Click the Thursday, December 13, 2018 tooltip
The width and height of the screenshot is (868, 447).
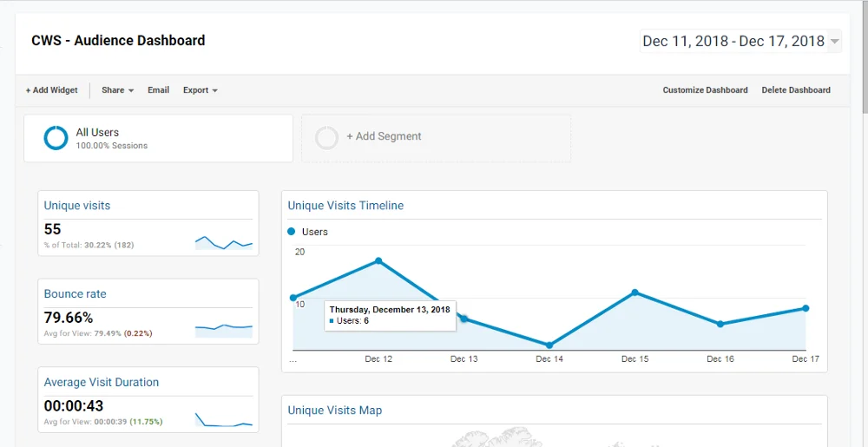click(x=391, y=315)
